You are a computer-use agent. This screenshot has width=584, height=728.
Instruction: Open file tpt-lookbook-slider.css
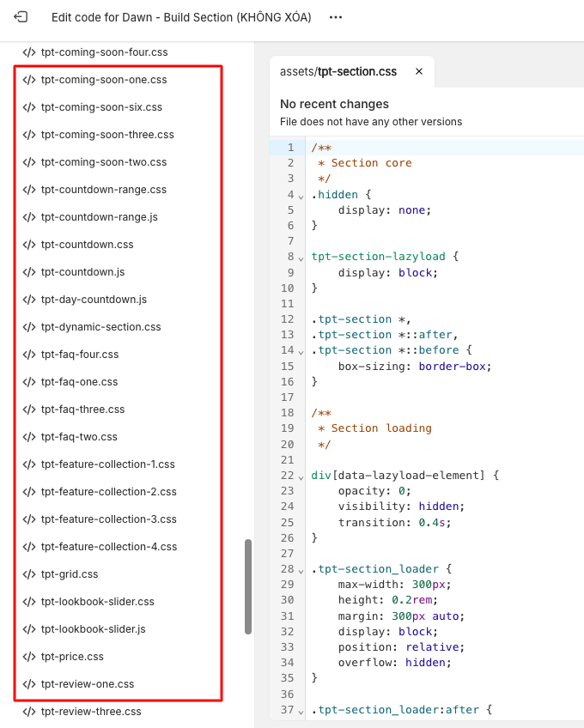(x=98, y=601)
